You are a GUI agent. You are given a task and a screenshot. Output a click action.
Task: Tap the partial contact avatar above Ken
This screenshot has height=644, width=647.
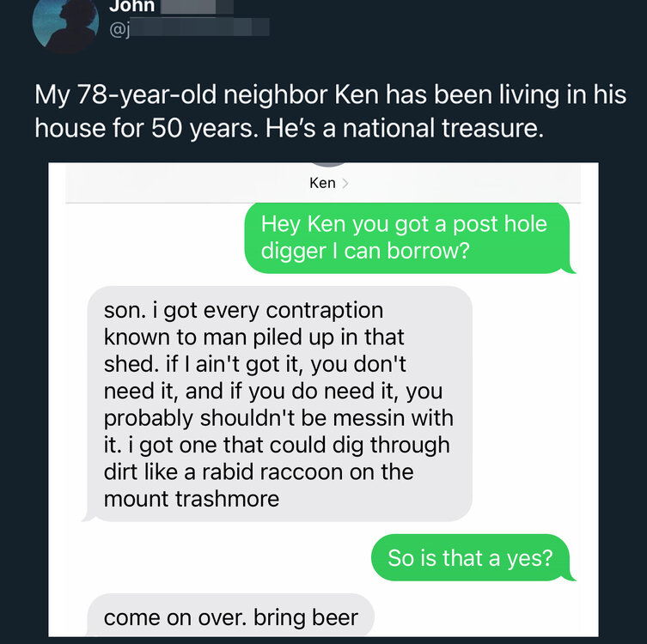(330, 163)
